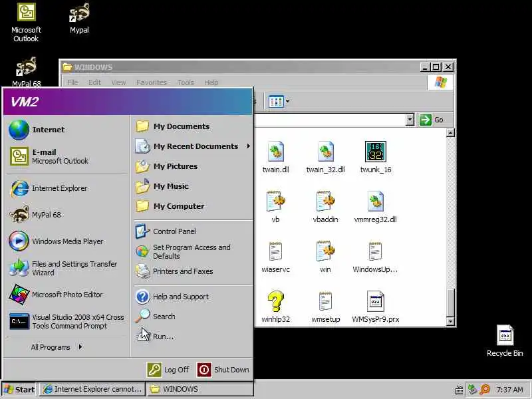532x399 pixels.
Task: Open Edit menu in WINDOWS window
Action: (94, 82)
